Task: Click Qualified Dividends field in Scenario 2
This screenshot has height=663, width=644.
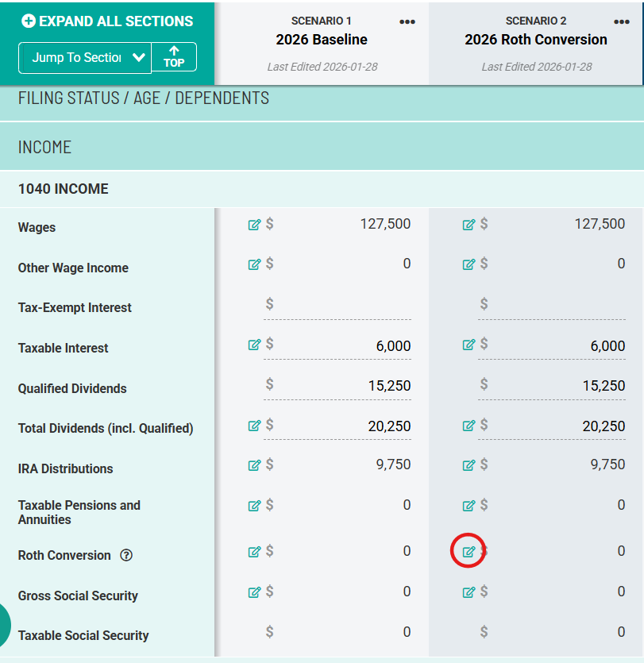Action: point(552,386)
